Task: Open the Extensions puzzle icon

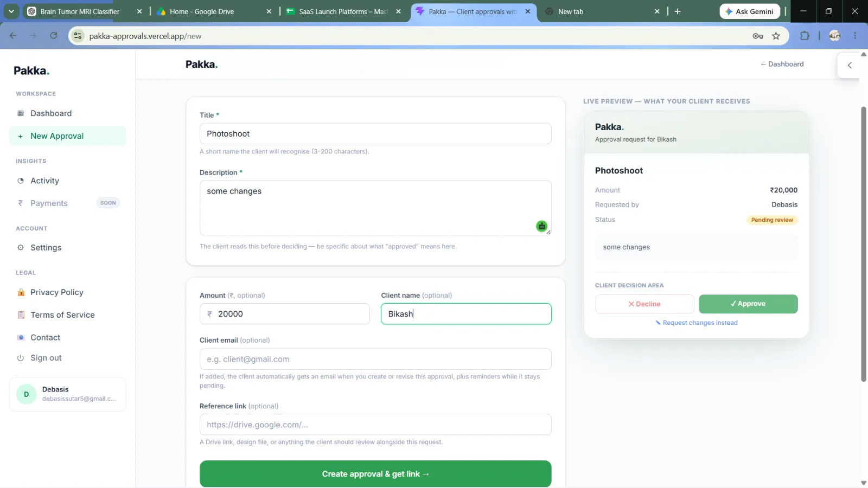Action: point(805,36)
